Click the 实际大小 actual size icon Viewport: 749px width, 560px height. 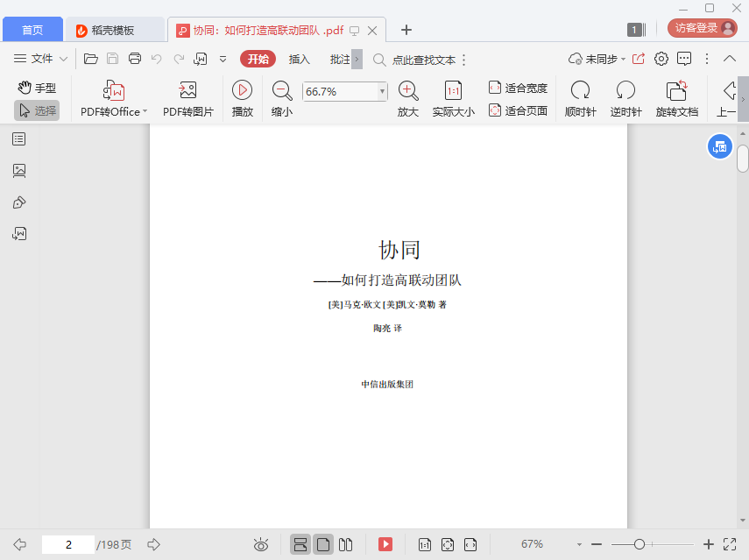pyautogui.click(x=453, y=90)
